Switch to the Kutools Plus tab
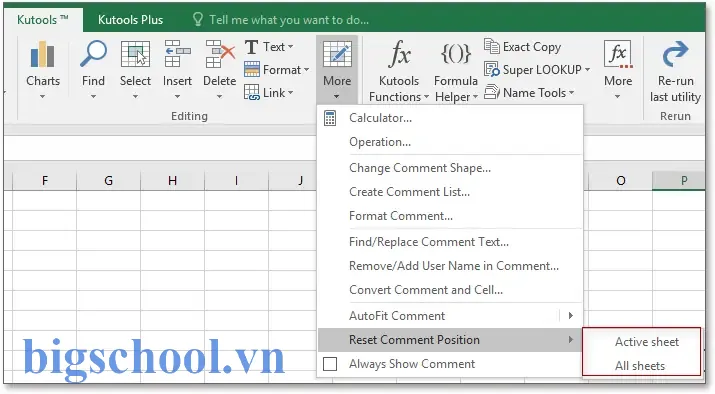Viewport: 715px width, 394px height. (x=130, y=20)
